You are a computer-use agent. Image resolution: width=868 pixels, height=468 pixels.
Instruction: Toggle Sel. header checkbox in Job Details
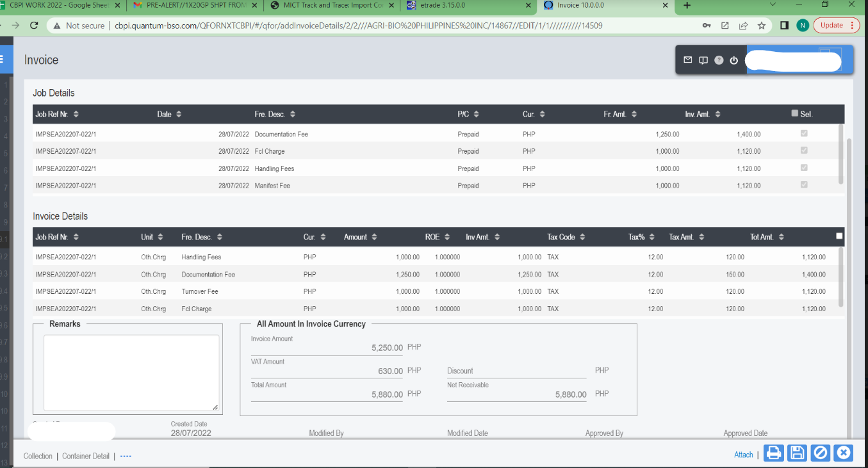(x=795, y=113)
